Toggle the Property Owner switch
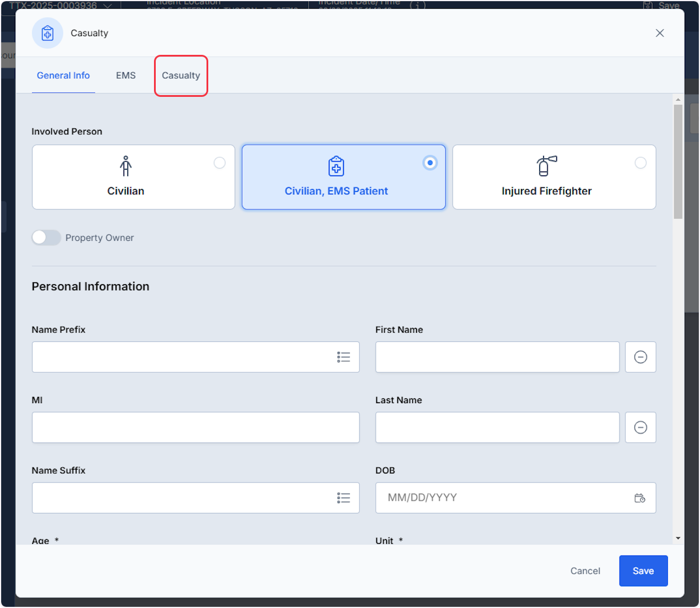Viewport: 700px width, 608px height. pos(46,237)
